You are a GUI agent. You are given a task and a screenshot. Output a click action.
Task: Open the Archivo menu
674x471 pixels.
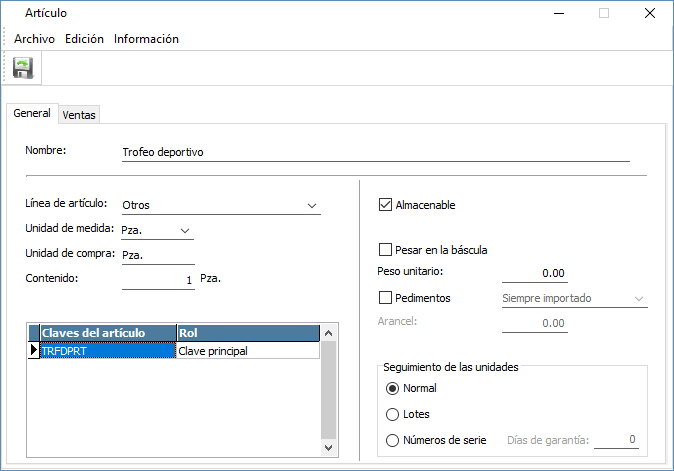coord(34,39)
